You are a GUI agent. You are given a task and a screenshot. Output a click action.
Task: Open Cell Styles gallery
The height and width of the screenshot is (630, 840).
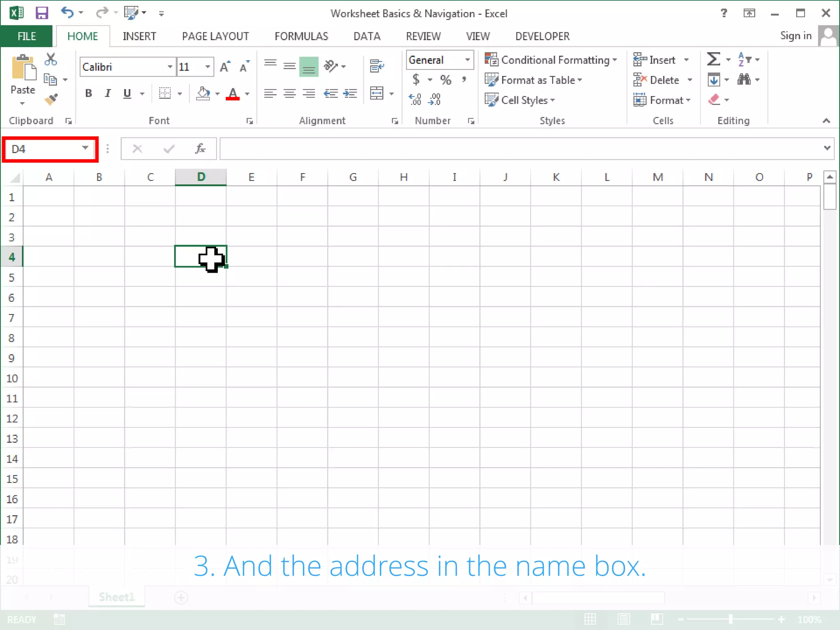point(520,100)
